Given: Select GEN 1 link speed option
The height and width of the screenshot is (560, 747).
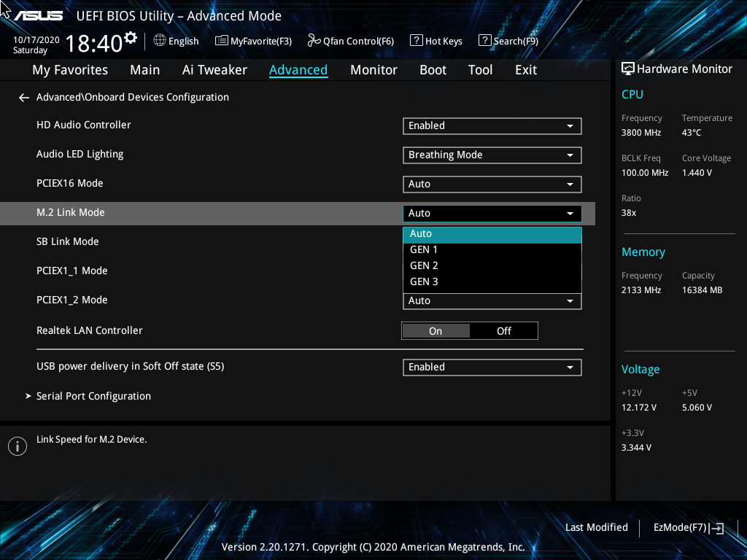Looking at the screenshot, I should tap(492, 249).
